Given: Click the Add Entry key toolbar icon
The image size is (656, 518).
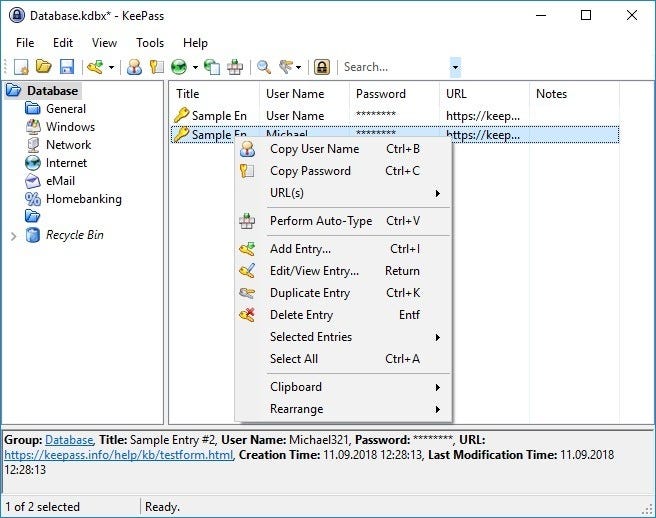Looking at the screenshot, I should pyautogui.click(x=95, y=67).
